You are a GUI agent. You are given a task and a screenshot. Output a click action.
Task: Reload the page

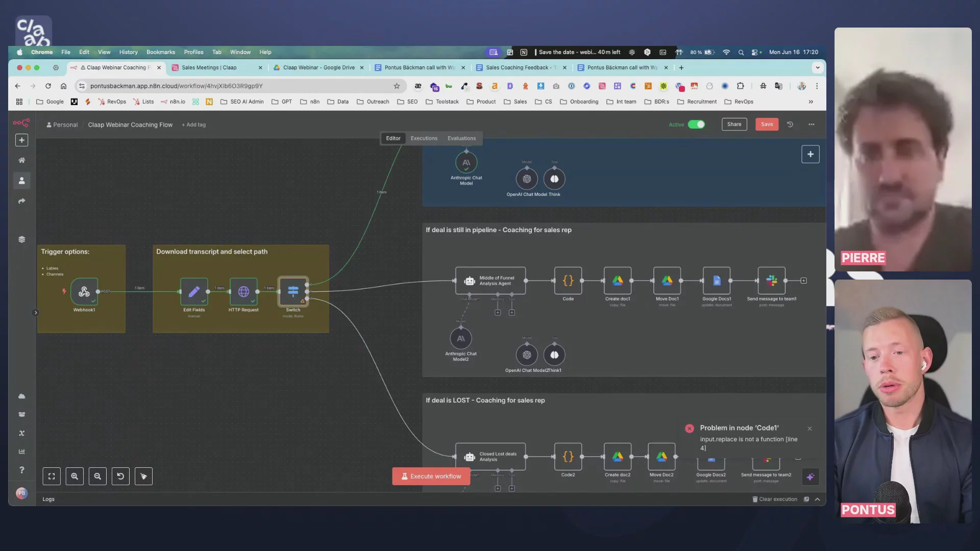click(x=48, y=86)
